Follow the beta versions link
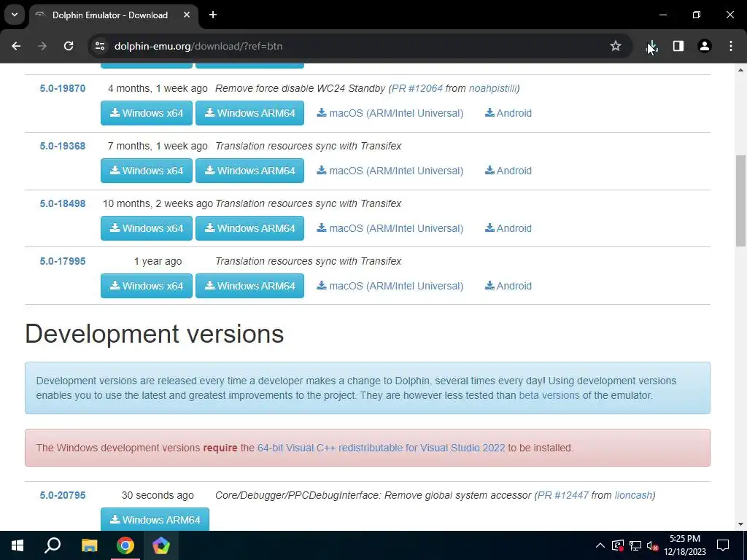The image size is (747, 560). pyautogui.click(x=549, y=396)
